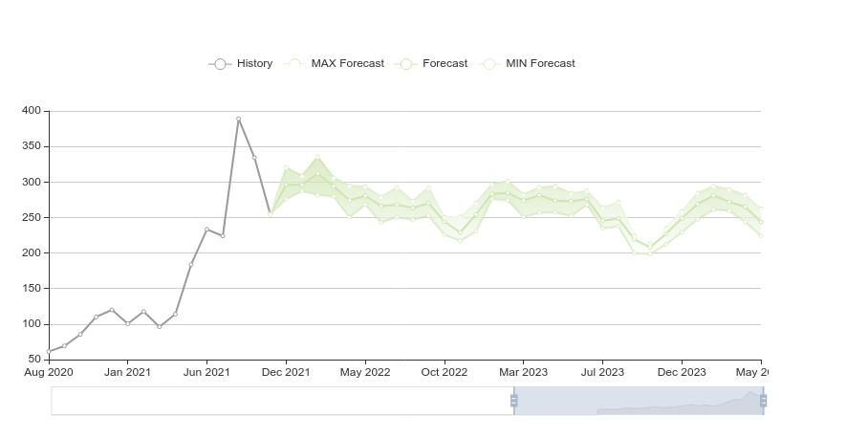Image resolution: width=868 pixels, height=438 pixels.
Task: Hide the MAX Forecast series via label
Action: click(x=347, y=64)
